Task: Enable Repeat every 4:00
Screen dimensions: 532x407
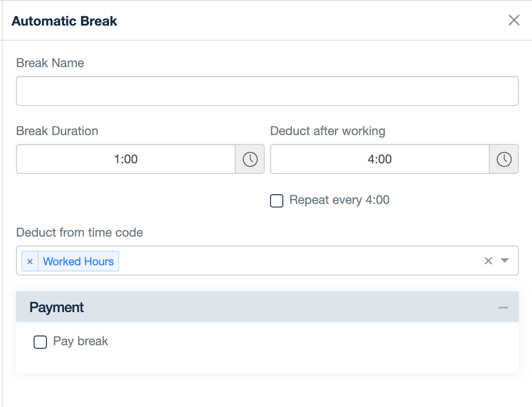Action: [x=276, y=200]
